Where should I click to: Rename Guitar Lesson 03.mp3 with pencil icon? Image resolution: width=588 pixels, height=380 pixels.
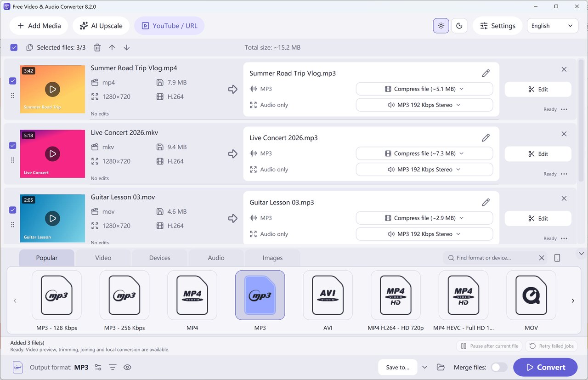point(486,202)
